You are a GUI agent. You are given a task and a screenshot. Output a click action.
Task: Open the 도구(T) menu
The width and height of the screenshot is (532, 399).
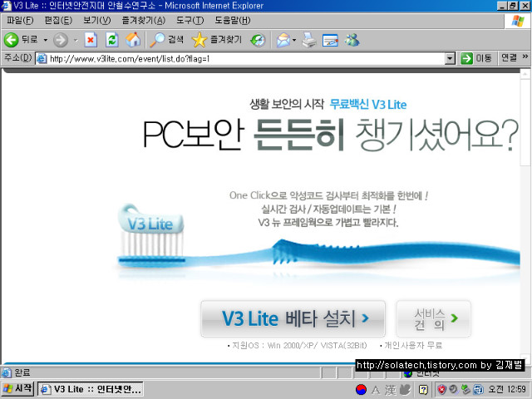190,21
